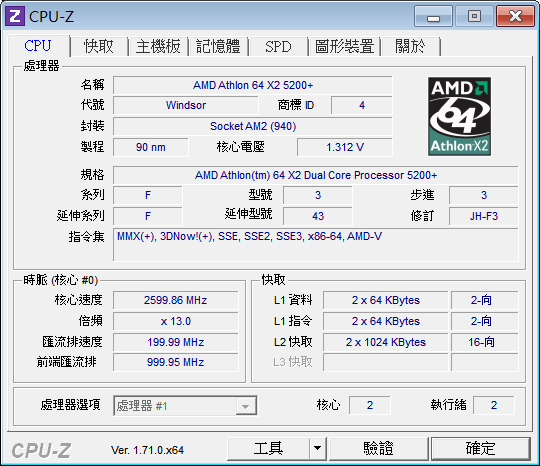
Task: Click the 執行緒 count field
Action: click(494, 405)
